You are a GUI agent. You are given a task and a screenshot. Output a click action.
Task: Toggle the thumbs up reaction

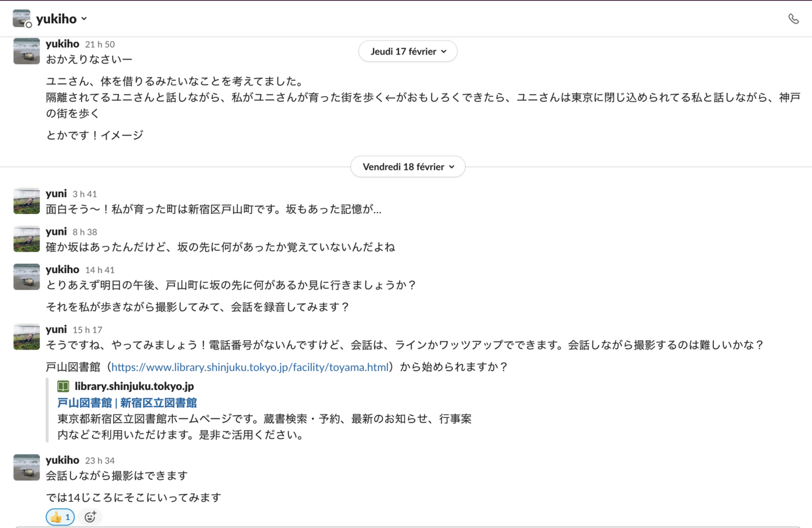click(60, 517)
